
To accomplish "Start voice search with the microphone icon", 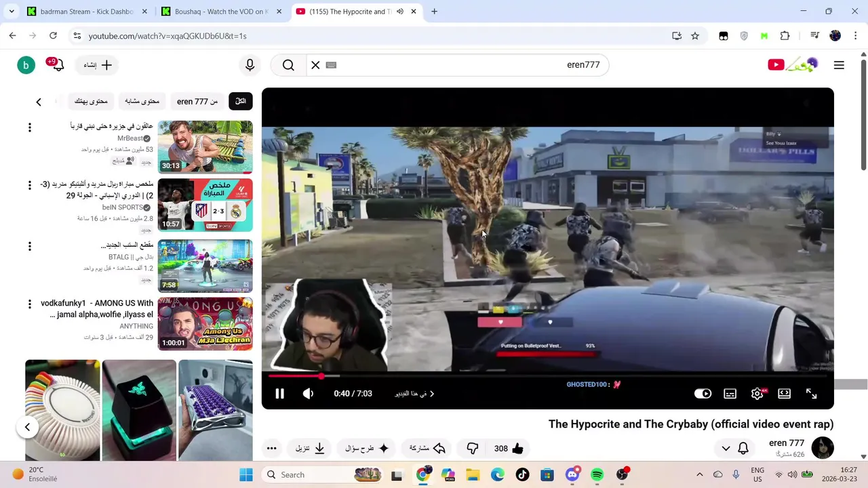I will point(250,65).
